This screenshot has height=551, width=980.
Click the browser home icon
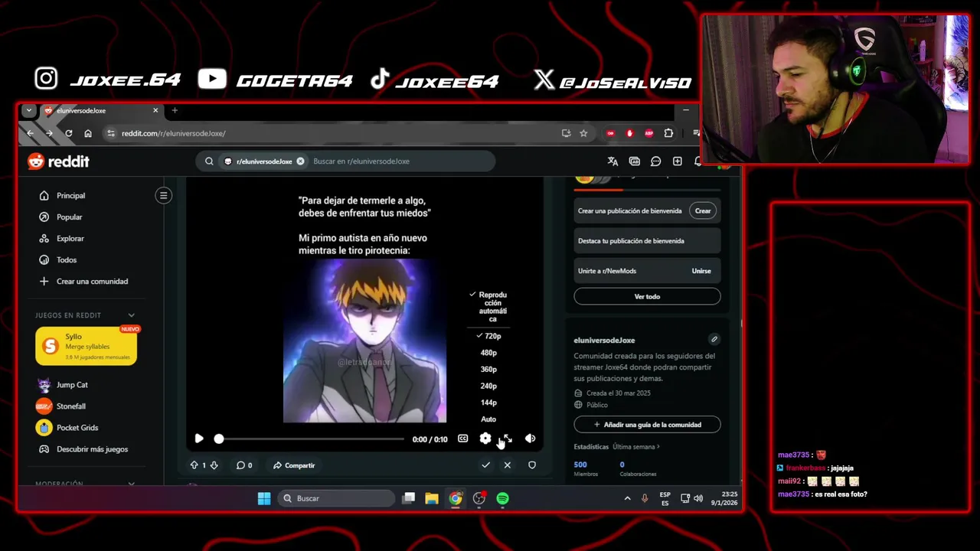click(88, 133)
